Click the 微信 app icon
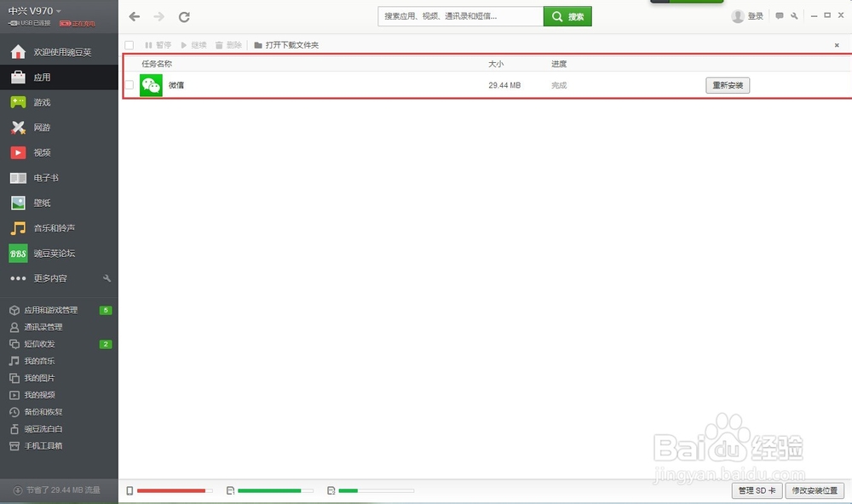852x504 pixels. point(151,85)
